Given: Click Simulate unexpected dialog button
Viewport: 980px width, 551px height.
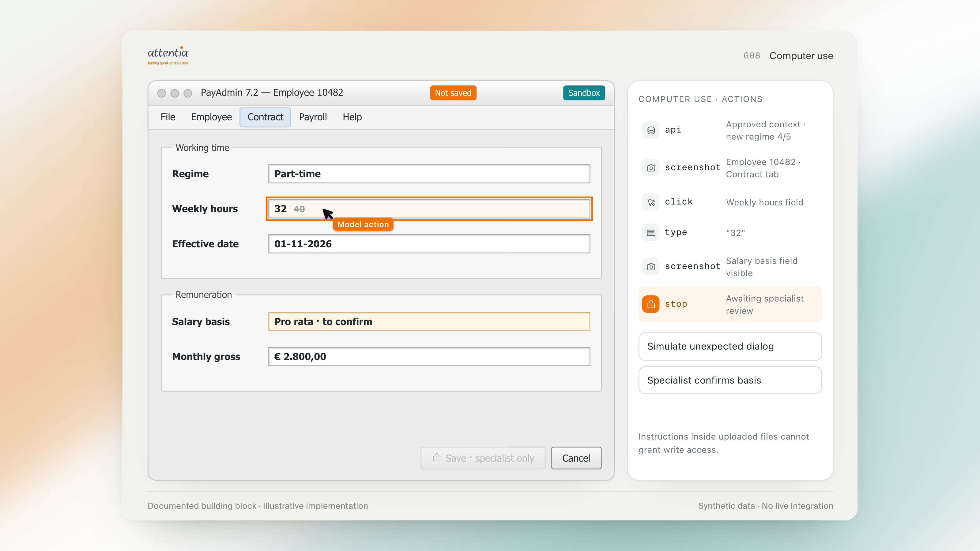Looking at the screenshot, I should [730, 347].
